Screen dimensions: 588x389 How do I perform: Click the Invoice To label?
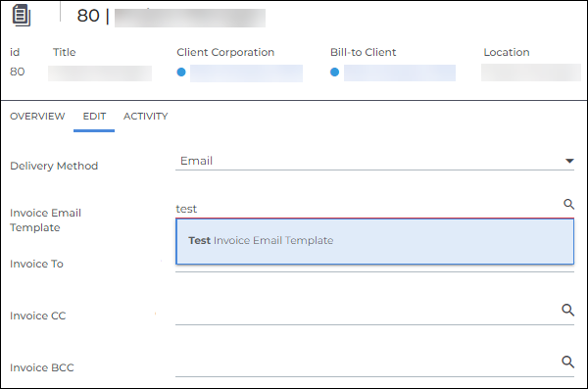36,265
